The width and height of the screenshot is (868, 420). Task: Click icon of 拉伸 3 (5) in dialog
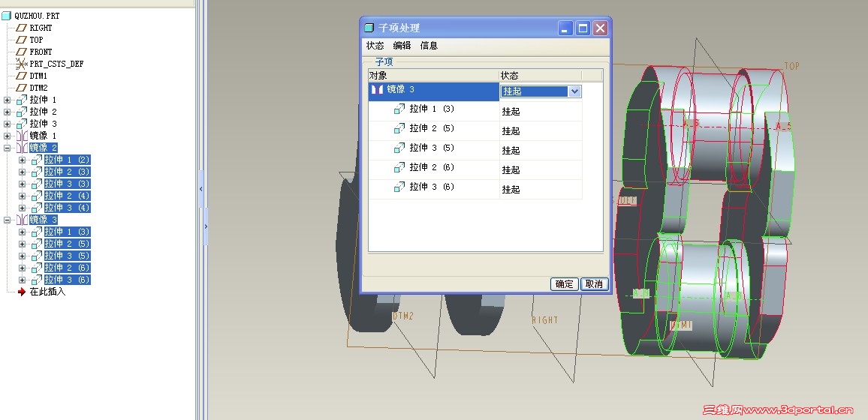(399, 148)
